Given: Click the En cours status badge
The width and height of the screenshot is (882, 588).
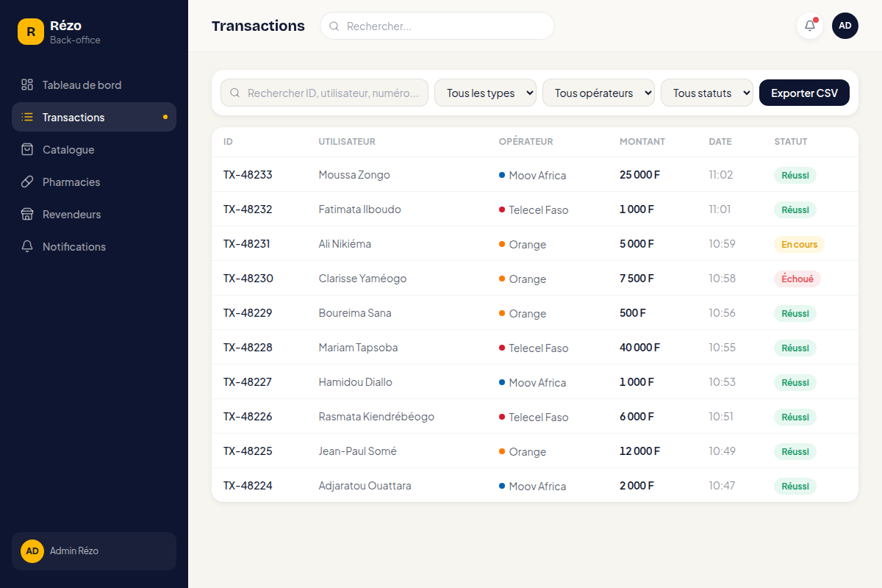Looking at the screenshot, I should point(799,244).
